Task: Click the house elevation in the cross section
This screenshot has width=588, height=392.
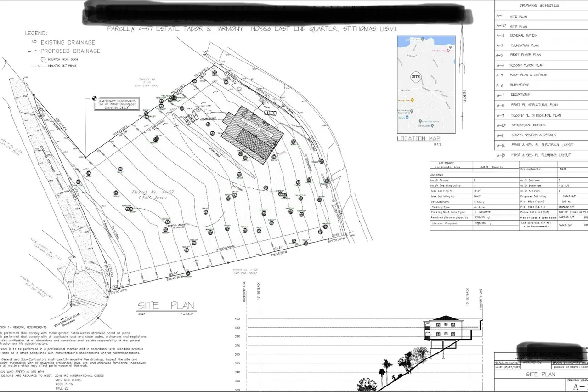Action: pyautogui.click(x=445, y=332)
